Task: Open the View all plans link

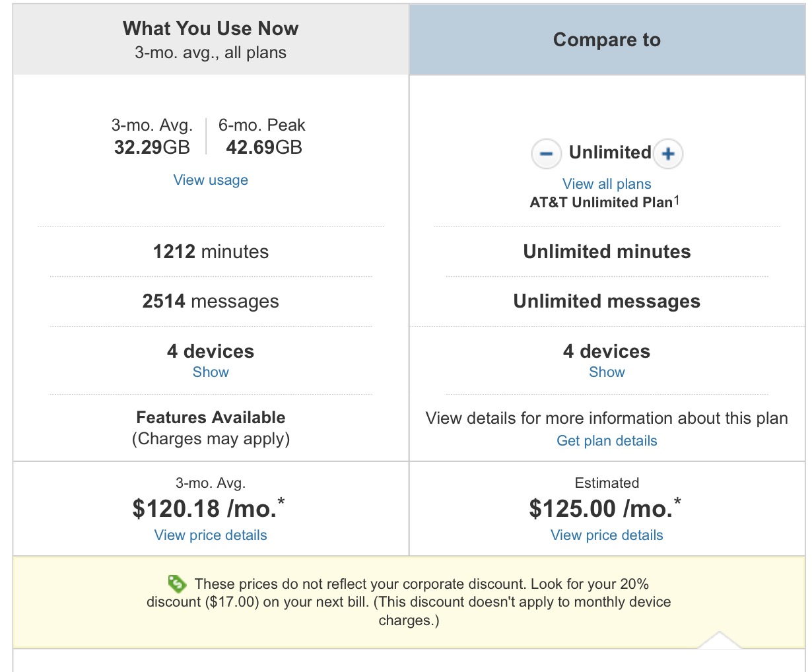Action: (607, 184)
